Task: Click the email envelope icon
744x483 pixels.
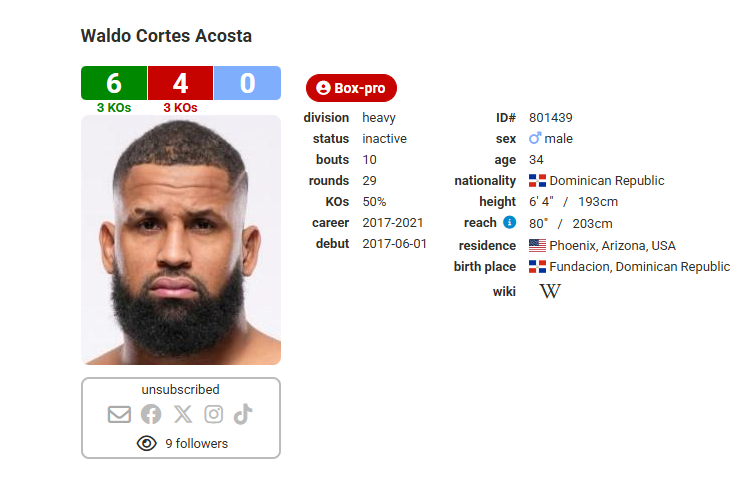Action: (x=120, y=414)
